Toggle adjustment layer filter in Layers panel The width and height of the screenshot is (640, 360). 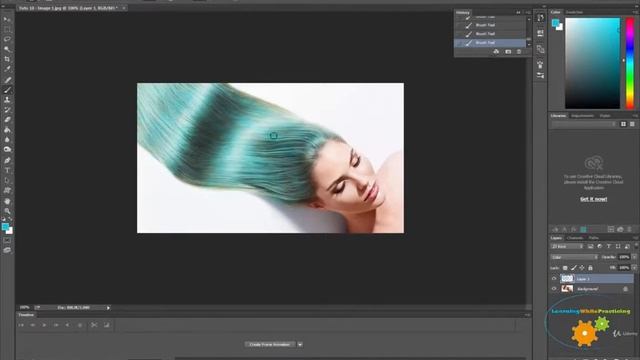point(600,247)
